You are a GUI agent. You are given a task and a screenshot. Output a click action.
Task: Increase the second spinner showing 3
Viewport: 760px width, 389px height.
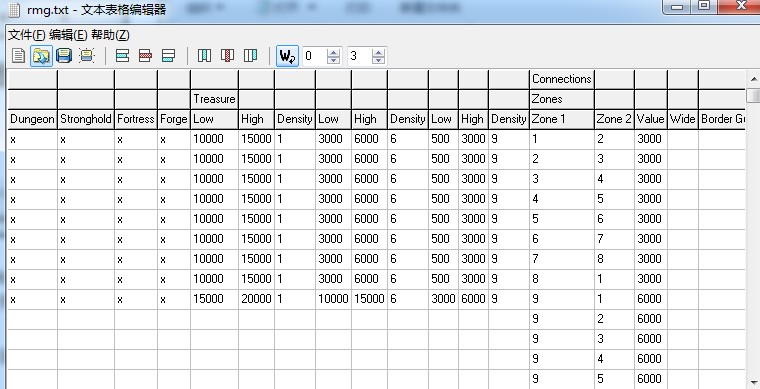tap(379, 52)
